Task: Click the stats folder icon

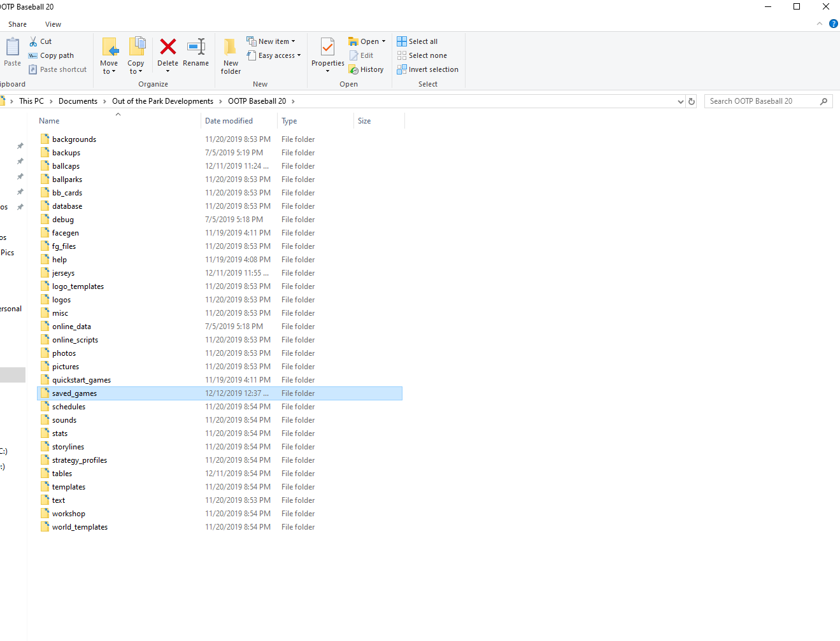Action: pyautogui.click(x=45, y=433)
